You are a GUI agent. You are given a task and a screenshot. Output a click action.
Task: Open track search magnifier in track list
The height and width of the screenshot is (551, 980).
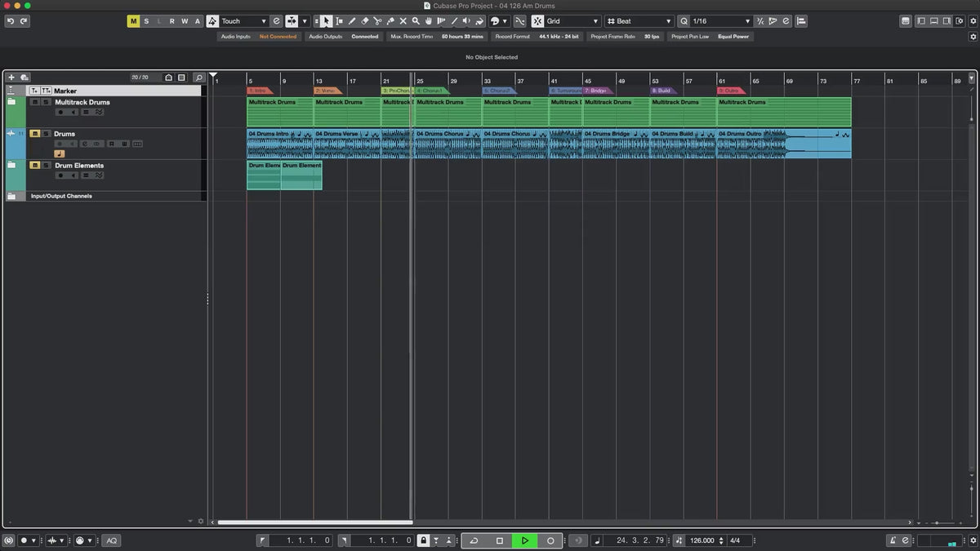tap(198, 78)
